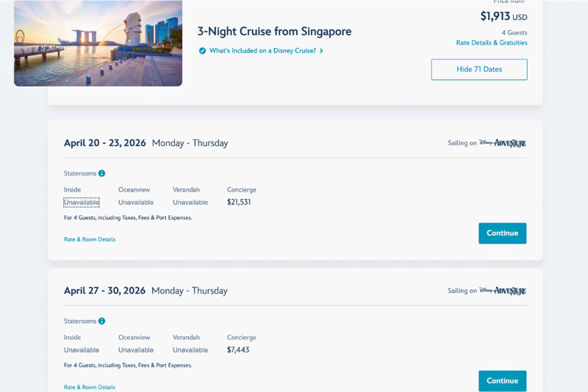Select the Concierge $21,531 stateroom price
Image resolution: width=588 pixels, height=392 pixels.
coord(239,203)
